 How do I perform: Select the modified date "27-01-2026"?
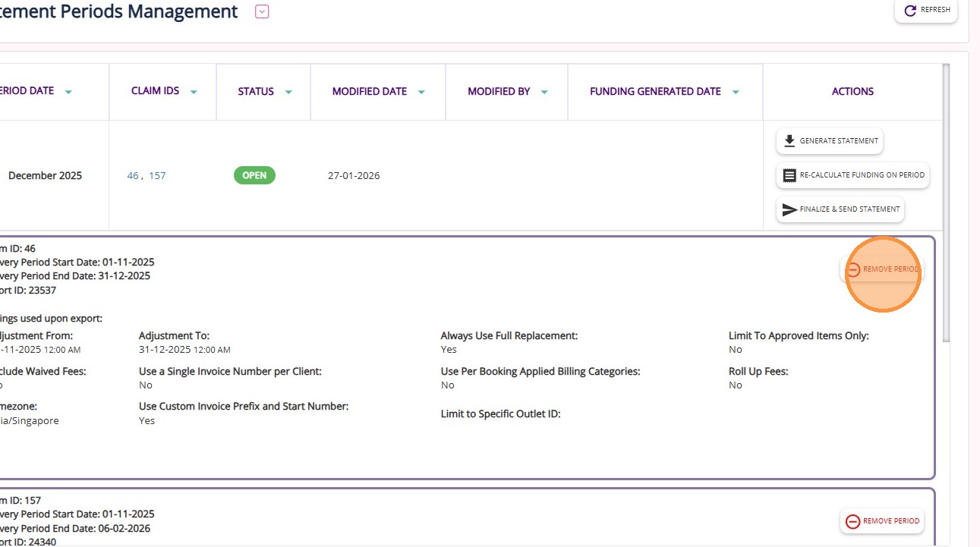(x=354, y=176)
